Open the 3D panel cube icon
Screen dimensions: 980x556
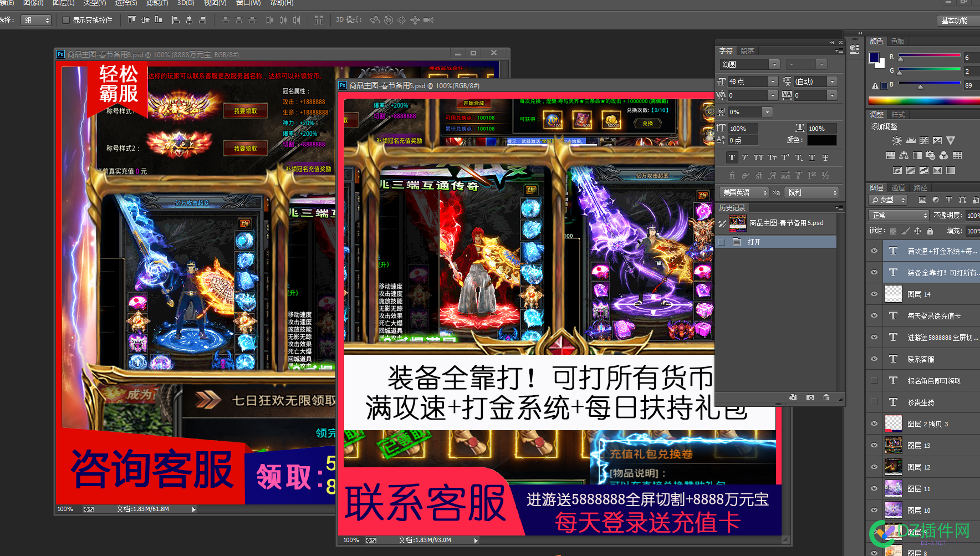(x=854, y=49)
